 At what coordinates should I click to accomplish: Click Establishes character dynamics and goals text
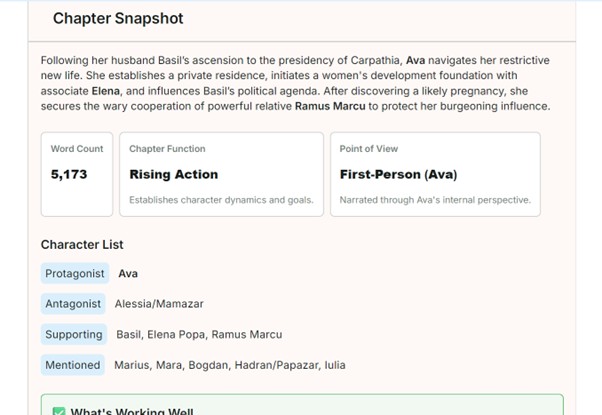pos(221,200)
